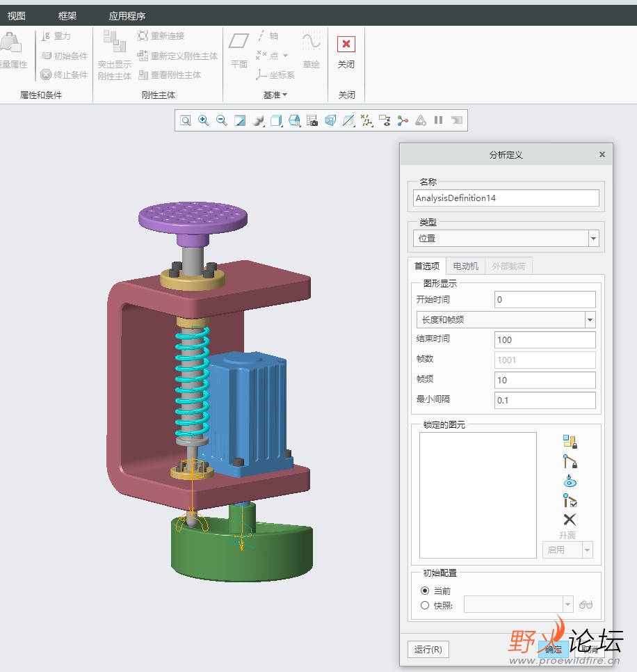Open the 类型 dropdown showing 位置
This screenshot has height=672, width=637.
click(x=593, y=239)
